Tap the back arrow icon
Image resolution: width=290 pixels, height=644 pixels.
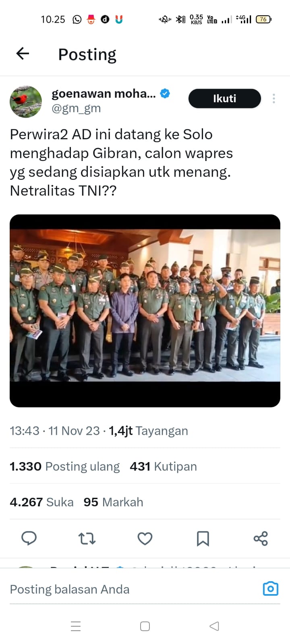click(x=23, y=54)
